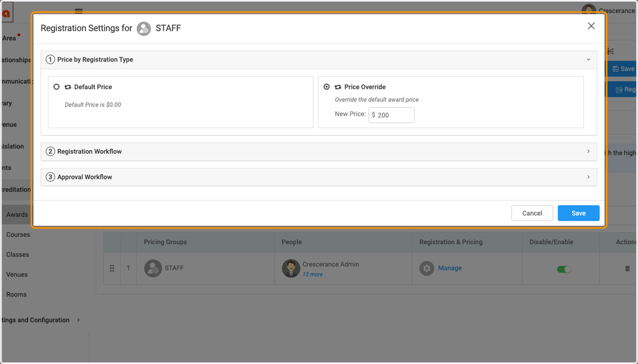
Task: Click Crescerance Admin avatar in table
Action: [x=291, y=268]
